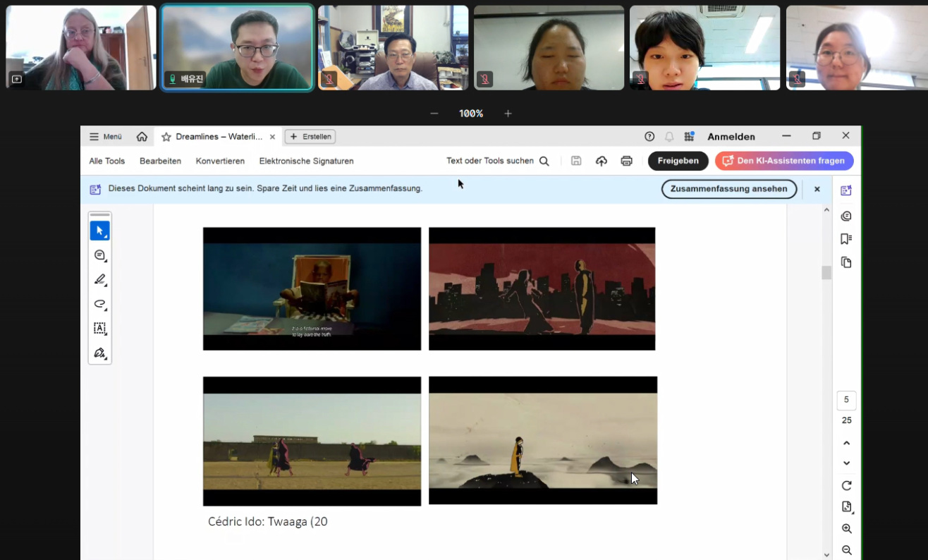Click the total page count 25
Image resolution: width=928 pixels, height=560 pixels.
click(846, 420)
